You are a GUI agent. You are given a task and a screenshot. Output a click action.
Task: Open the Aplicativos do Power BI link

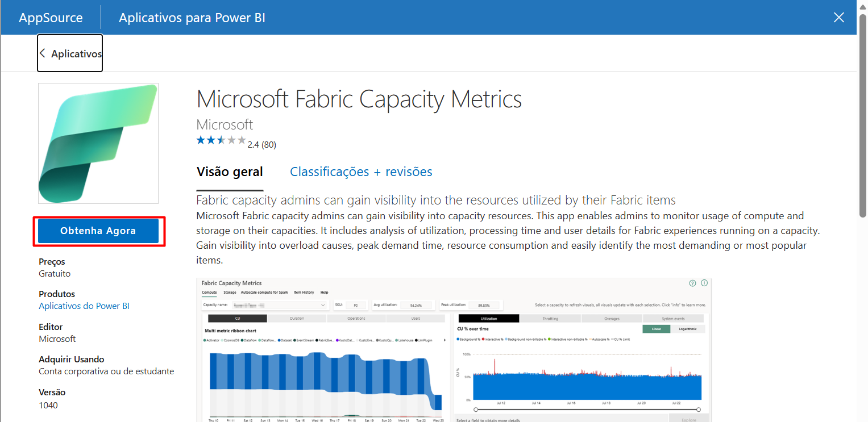click(84, 306)
